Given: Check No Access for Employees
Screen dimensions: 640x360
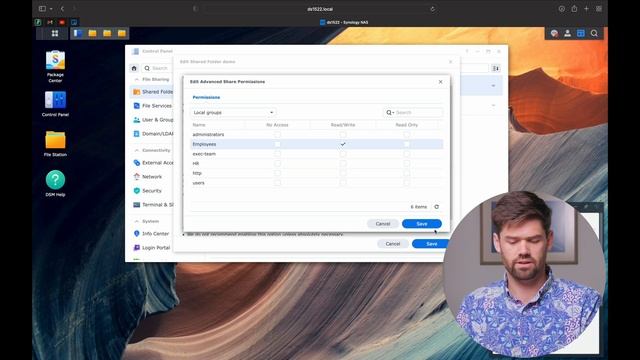Looking at the screenshot, I should (278, 144).
